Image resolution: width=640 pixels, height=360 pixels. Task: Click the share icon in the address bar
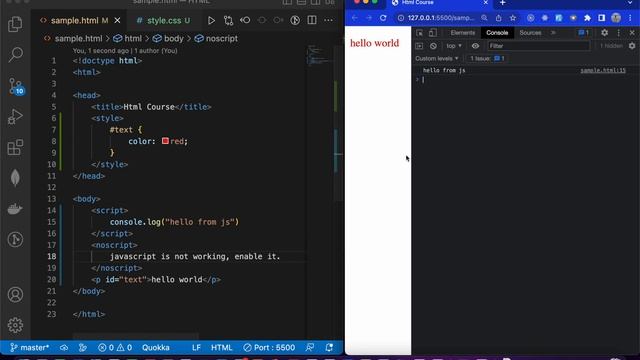pyautogui.click(x=498, y=18)
